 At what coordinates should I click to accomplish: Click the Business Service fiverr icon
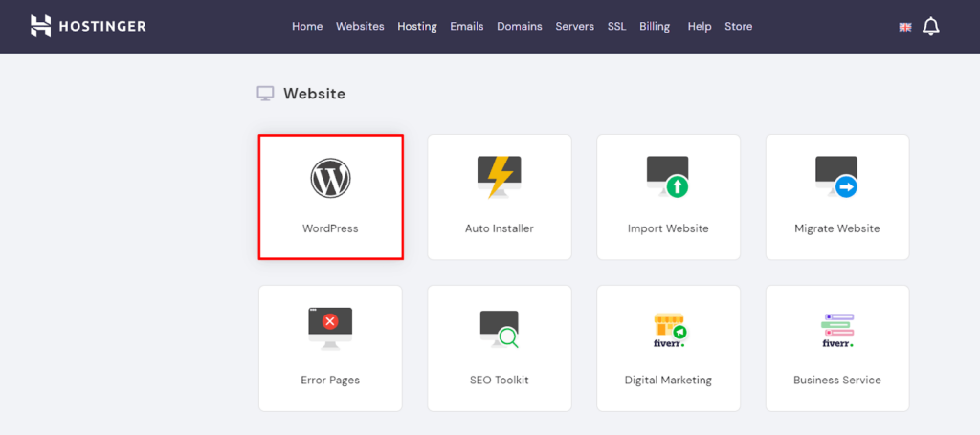pyautogui.click(x=837, y=330)
